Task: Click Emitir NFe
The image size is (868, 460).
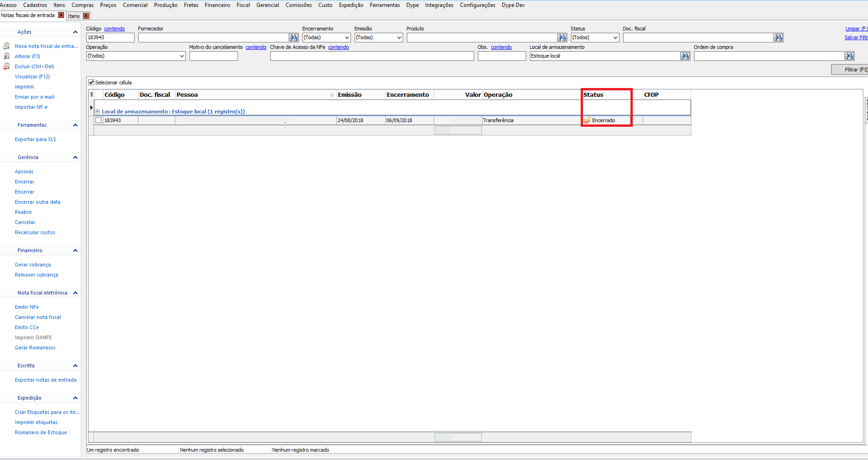Action: point(27,307)
